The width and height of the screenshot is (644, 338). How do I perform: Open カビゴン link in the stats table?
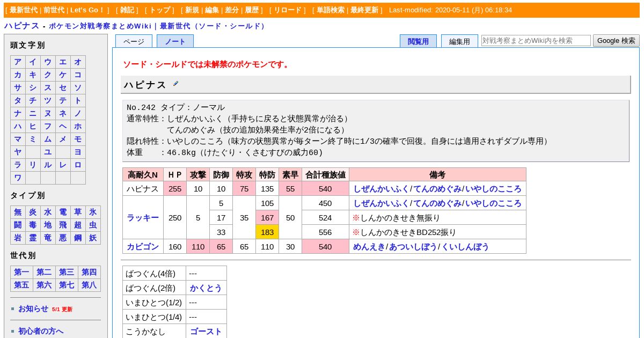pos(143,247)
